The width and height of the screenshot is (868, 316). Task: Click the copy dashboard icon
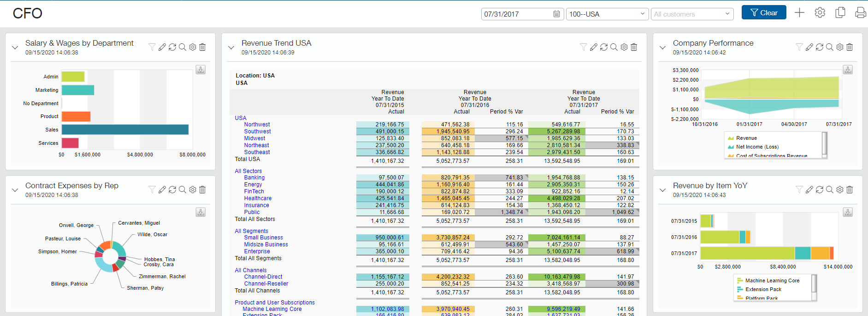[x=840, y=13]
